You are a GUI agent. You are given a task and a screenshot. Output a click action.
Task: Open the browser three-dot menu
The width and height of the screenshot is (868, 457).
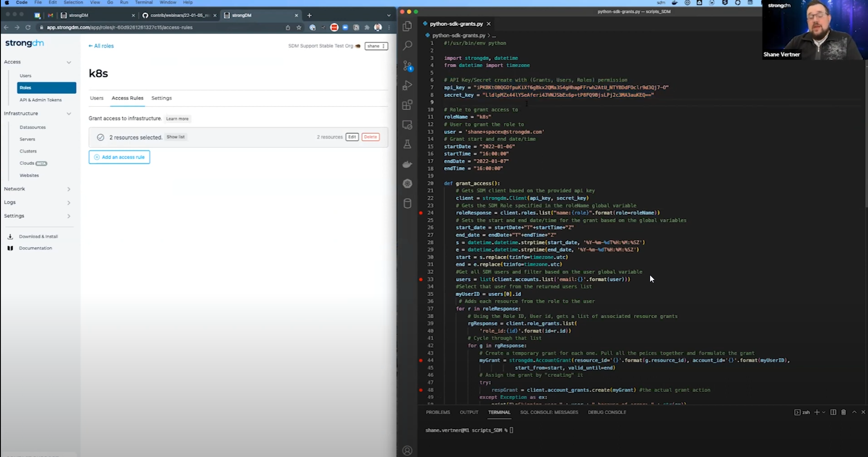389,27
